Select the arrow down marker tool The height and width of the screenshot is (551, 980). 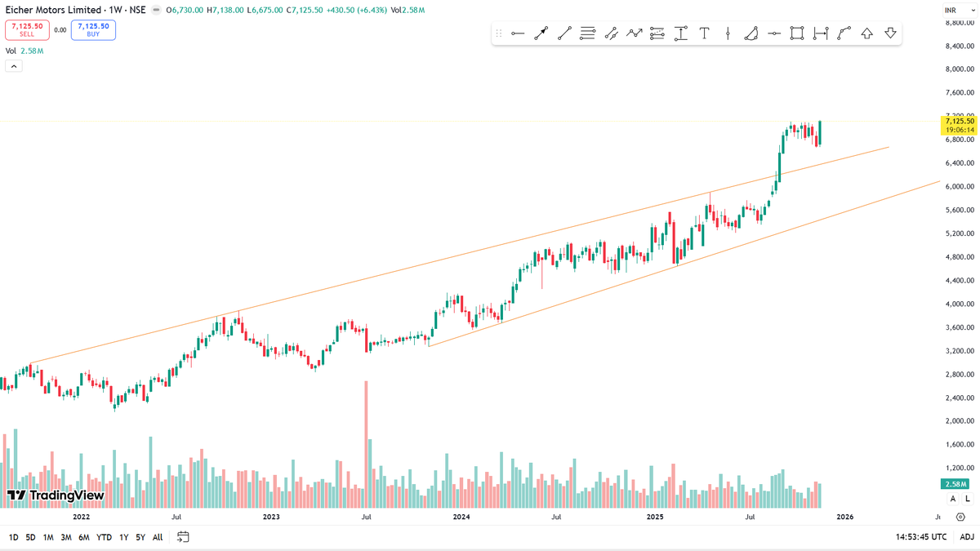[x=891, y=33]
